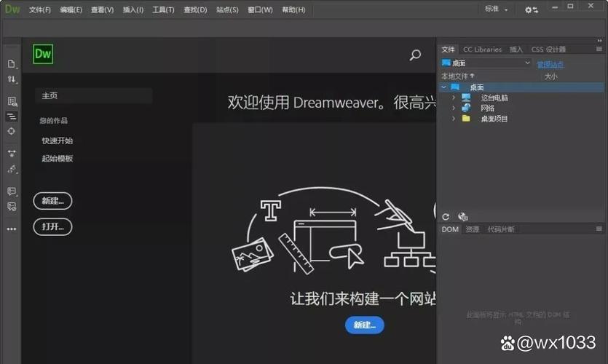608x364 pixels.
Task: Select 起始模板 in the sidebar
Action: pyautogui.click(x=58, y=158)
